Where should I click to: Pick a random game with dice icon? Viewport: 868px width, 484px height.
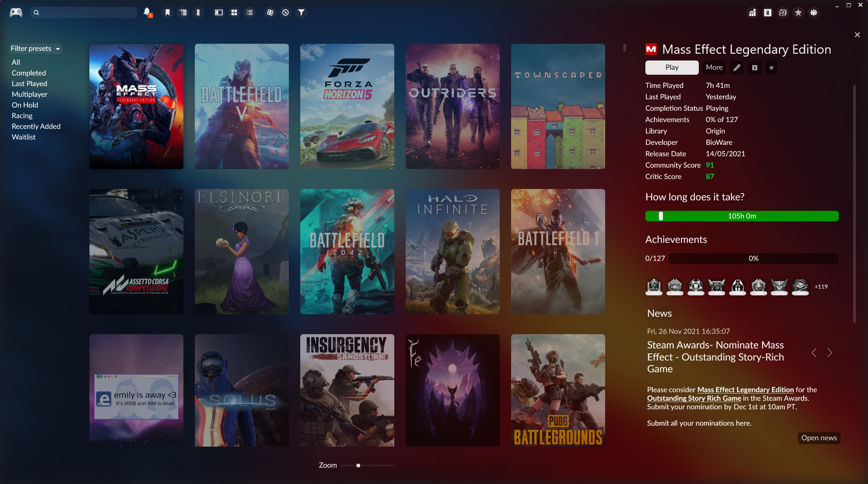pos(270,12)
